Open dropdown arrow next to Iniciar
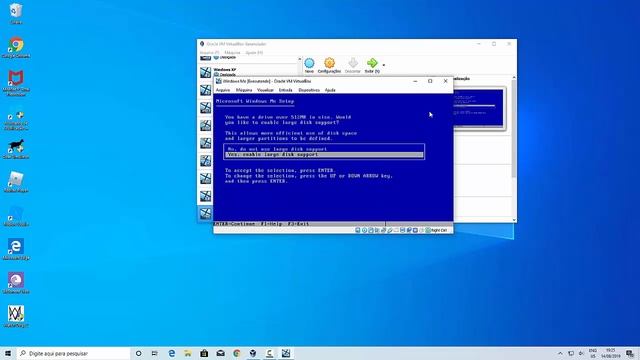640x360 pixels. pos(383,65)
